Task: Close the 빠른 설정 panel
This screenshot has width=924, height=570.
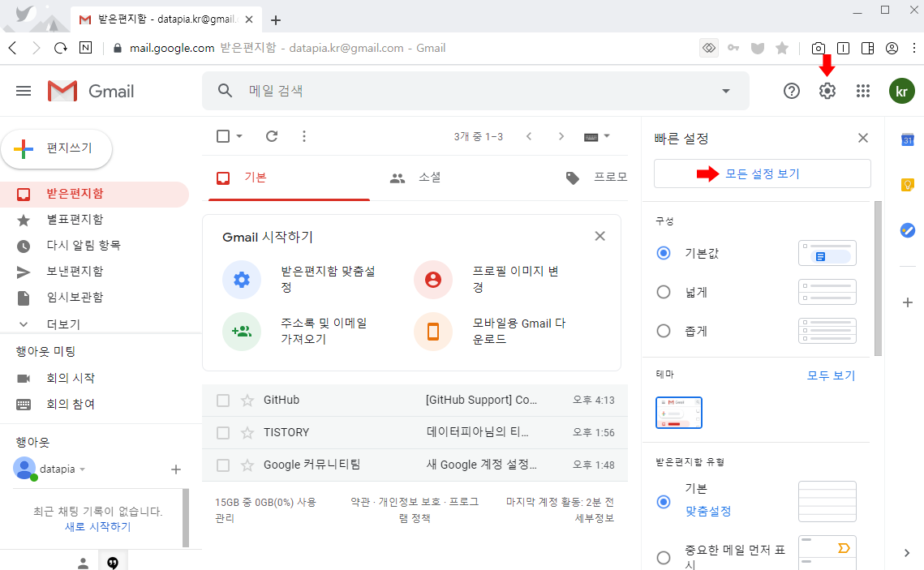Action: pos(863,138)
